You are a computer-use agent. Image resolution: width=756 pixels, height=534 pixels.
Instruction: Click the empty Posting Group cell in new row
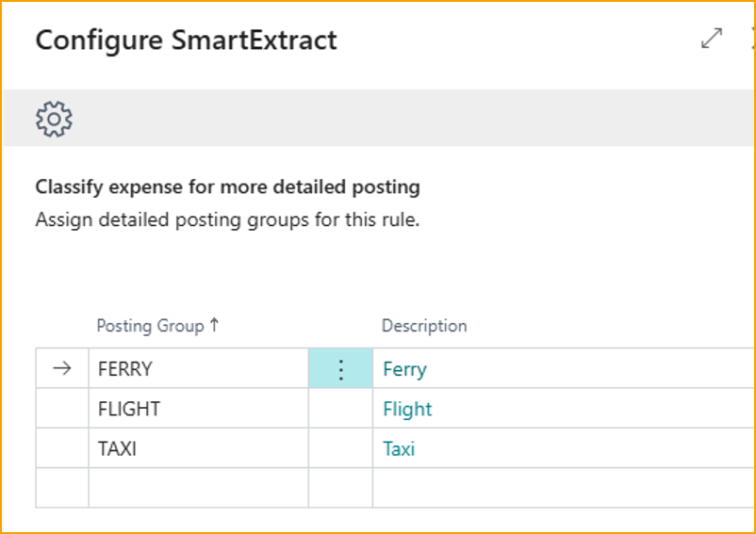198,488
